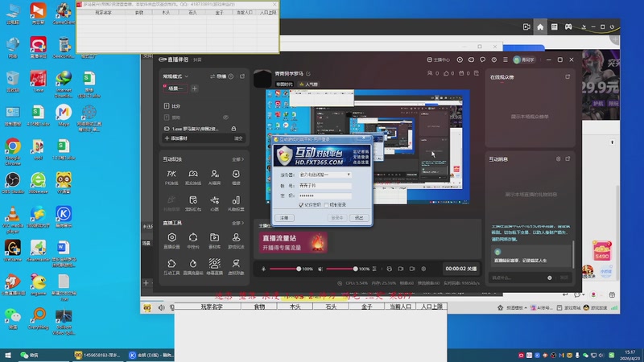Open 直播设置 stream settings icon
Screen dimensions: 644x362
(x=171, y=241)
